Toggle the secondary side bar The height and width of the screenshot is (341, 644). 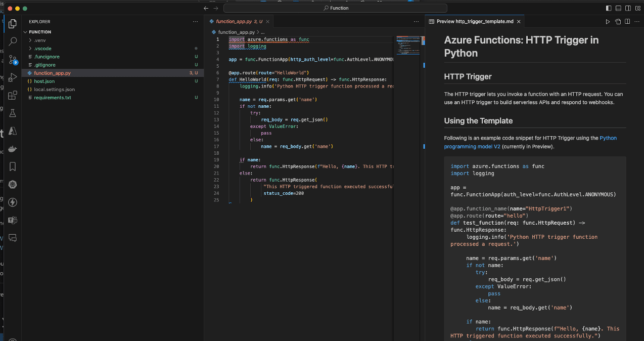tap(628, 8)
